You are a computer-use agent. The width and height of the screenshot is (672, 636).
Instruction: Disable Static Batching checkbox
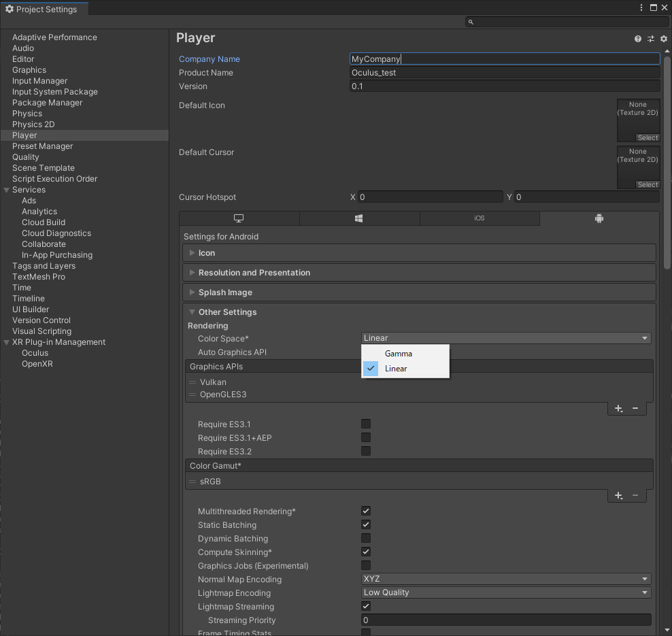pos(366,525)
